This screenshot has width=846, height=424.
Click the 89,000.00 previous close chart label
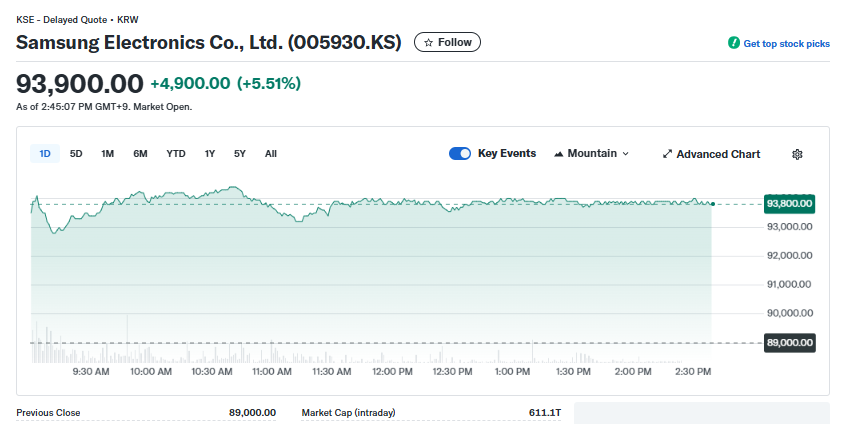click(x=789, y=343)
